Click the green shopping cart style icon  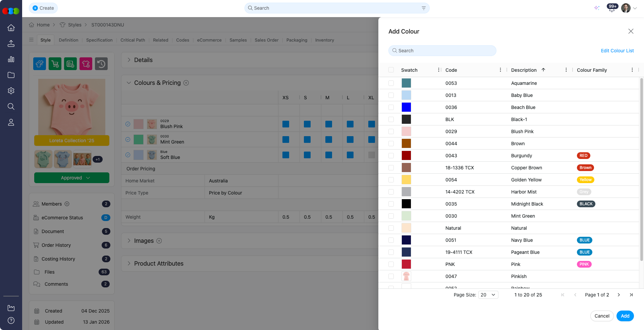click(x=55, y=64)
